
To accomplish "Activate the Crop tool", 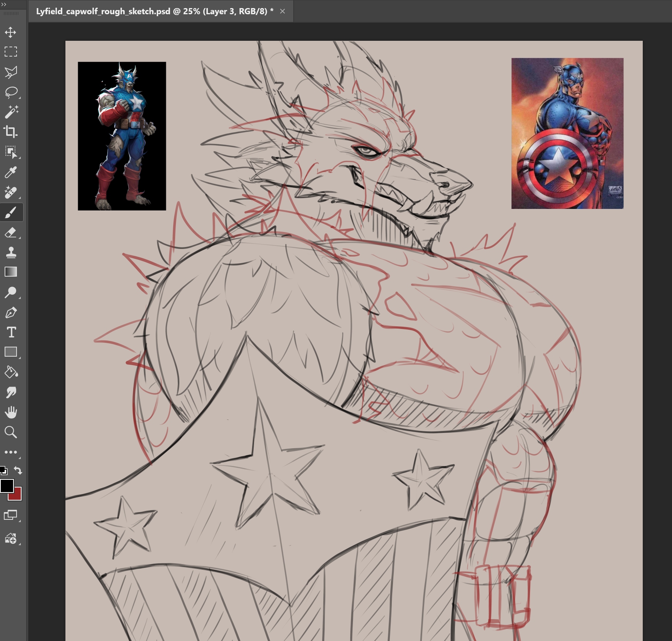I will tap(11, 132).
